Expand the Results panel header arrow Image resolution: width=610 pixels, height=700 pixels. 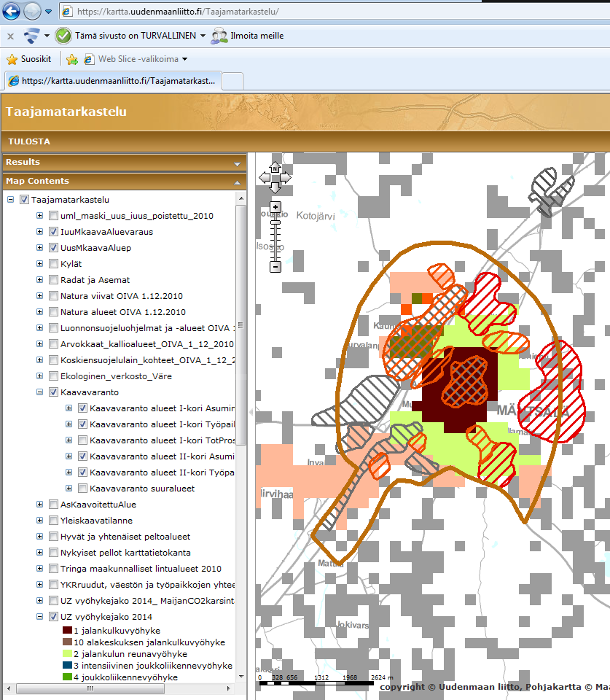(237, 163)
